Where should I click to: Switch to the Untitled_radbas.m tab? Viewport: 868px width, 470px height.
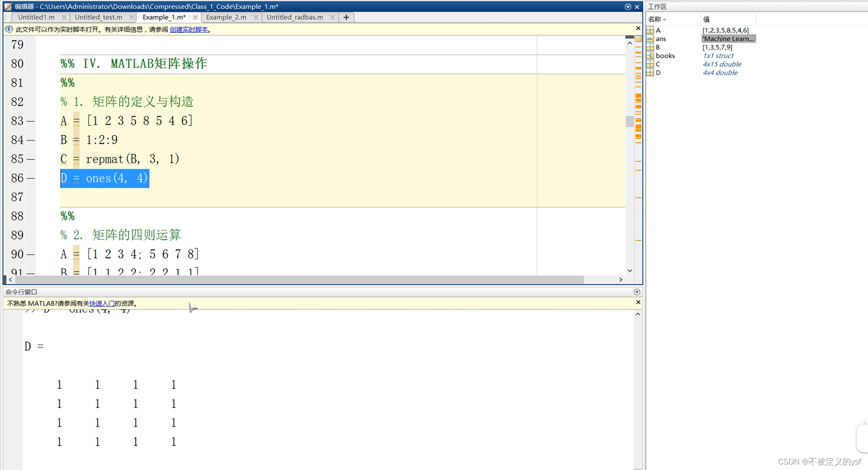pos(295,17)
